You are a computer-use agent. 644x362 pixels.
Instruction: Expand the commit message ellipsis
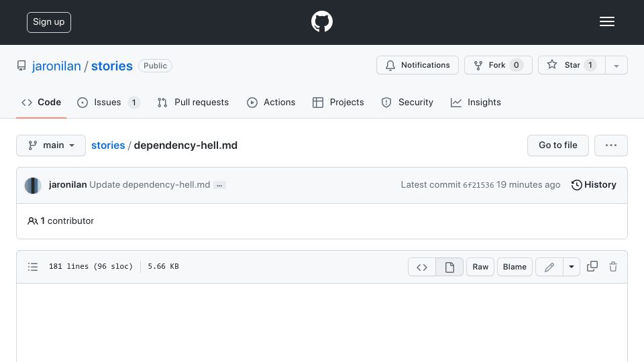pos(219,186)
